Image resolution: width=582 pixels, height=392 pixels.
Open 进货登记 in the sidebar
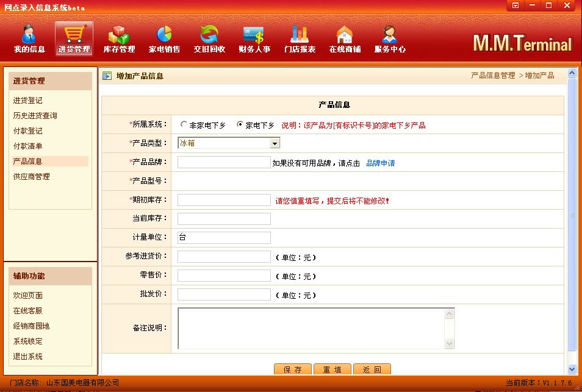tap(28, 100)
